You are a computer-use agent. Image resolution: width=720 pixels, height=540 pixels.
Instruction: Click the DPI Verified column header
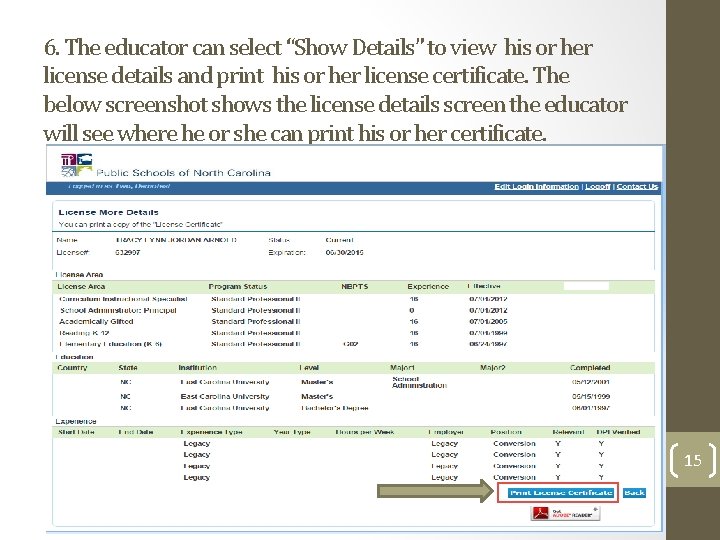pyautogui.click(x=618, y=432)
